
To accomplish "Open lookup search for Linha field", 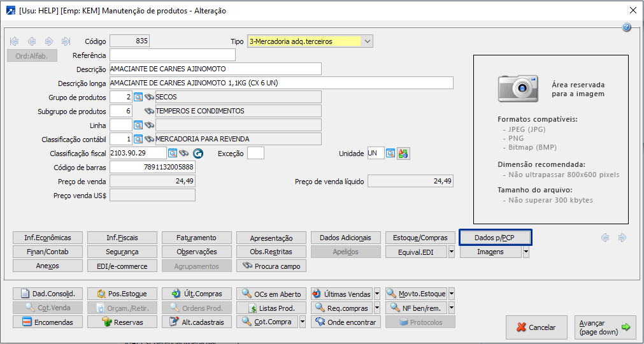I will [x=138, y=125].
